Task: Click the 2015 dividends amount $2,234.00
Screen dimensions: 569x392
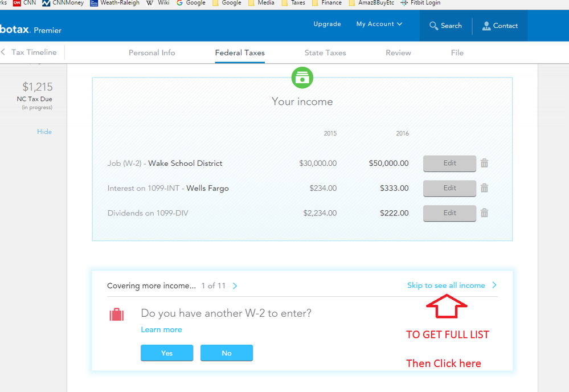Action: click(320, 213)
